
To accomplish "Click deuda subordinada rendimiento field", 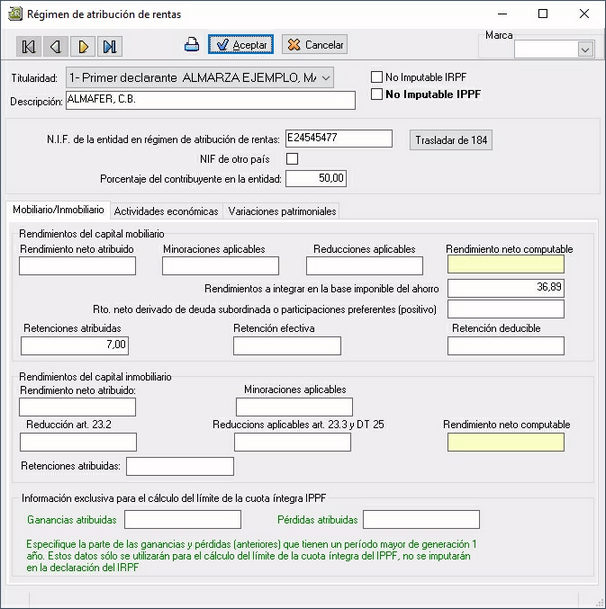I will 506,309.
